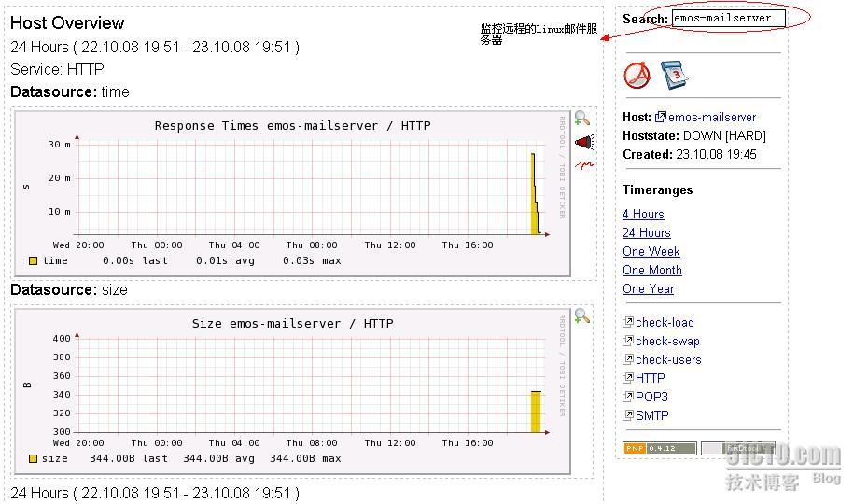
Task: Click the zoom magnifier on the Size graph
Action: (x=582, y=316)
